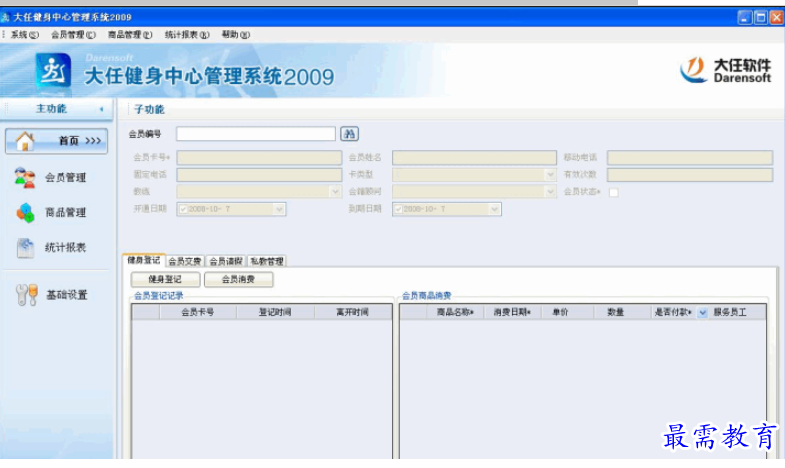Viewport: 785px width, 468px height.
Task: Click the home house icon
Action: (x=24, y=141)
